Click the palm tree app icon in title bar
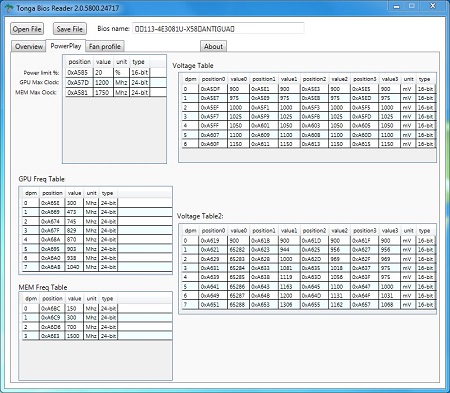 pyautogui.click(x=8, y=8)
